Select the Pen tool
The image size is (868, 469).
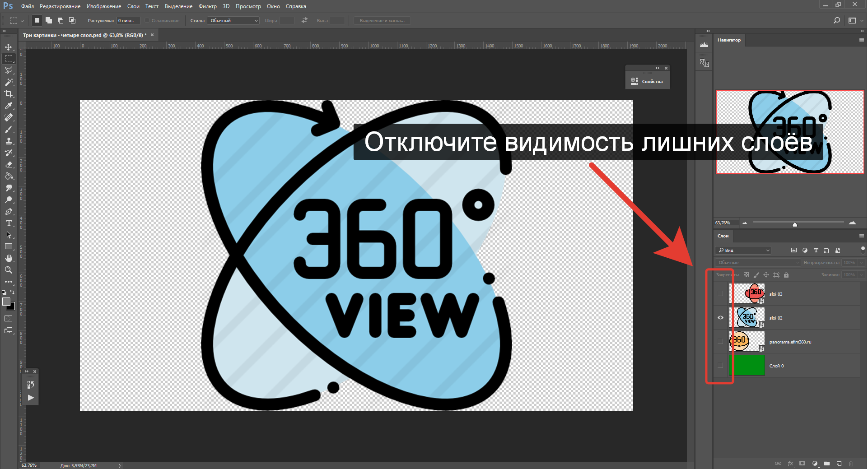9,211
